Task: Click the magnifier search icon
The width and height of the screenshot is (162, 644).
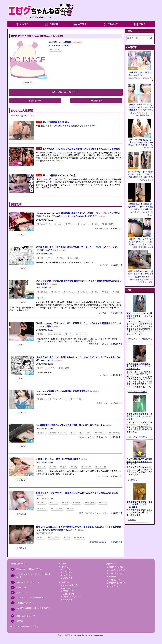Action: point(151,38)
